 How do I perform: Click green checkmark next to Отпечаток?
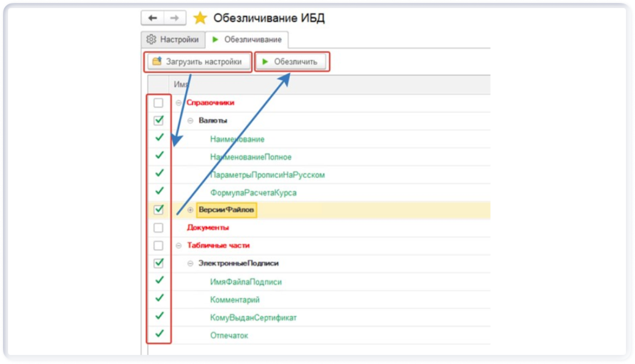point(159,334)
